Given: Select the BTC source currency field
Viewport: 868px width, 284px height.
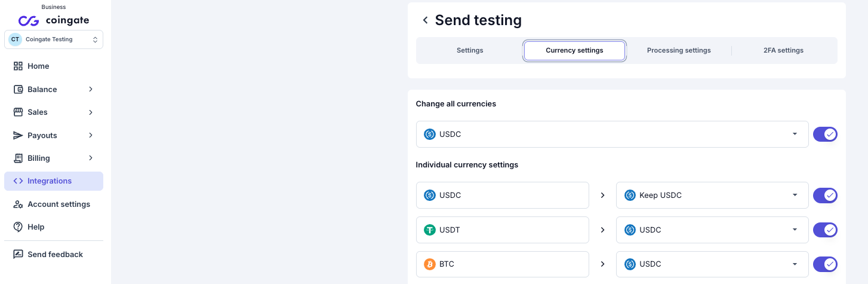Looking at the screenshot, I should click(x=503, y=264).
